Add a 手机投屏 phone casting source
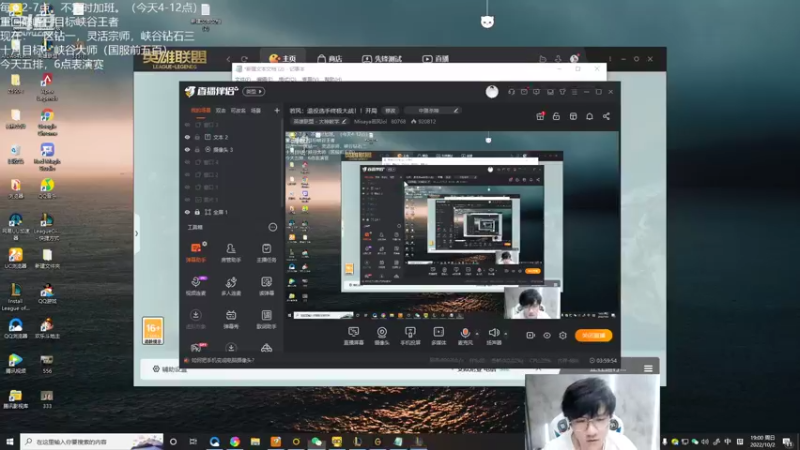 (x=410, y=336)
